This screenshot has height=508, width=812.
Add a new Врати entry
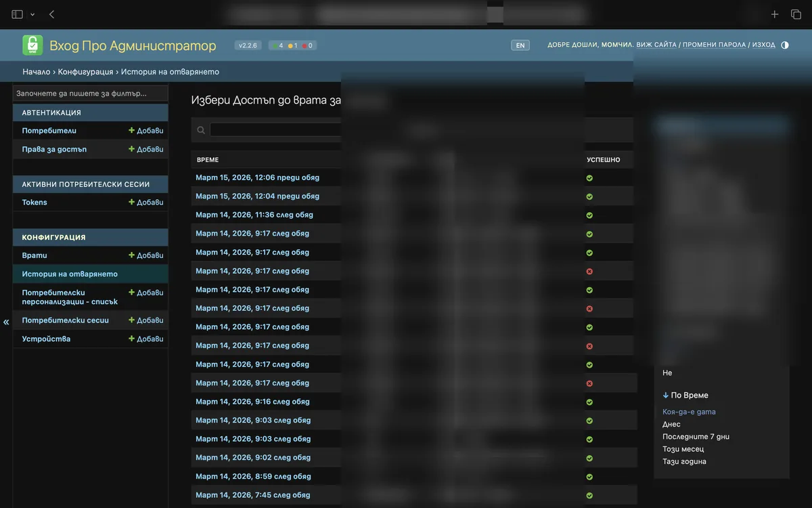[x=146, y=255]
